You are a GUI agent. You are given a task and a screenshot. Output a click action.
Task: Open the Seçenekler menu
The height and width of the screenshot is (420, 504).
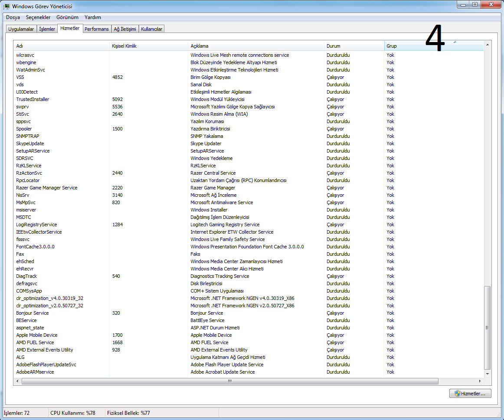click(38, 17)
